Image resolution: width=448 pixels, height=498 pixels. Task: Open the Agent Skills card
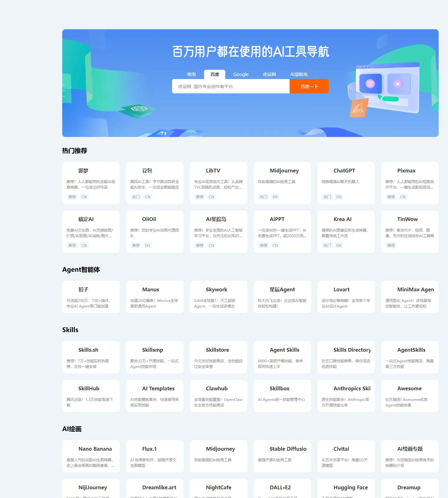(x=282, y=357)
